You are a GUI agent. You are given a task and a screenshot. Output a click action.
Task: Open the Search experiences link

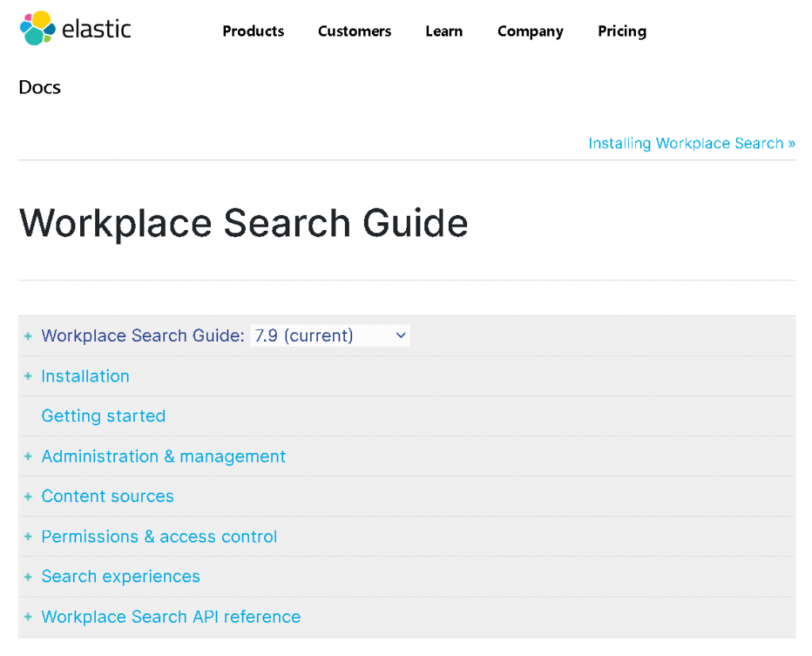click(121, 577)
